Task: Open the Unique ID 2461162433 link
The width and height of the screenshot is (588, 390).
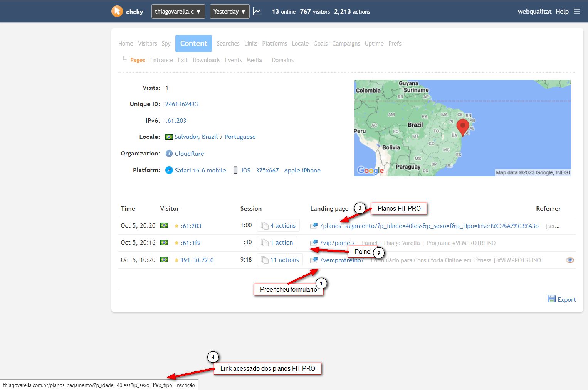Action: pyautogui.click(x=181, y=104)
